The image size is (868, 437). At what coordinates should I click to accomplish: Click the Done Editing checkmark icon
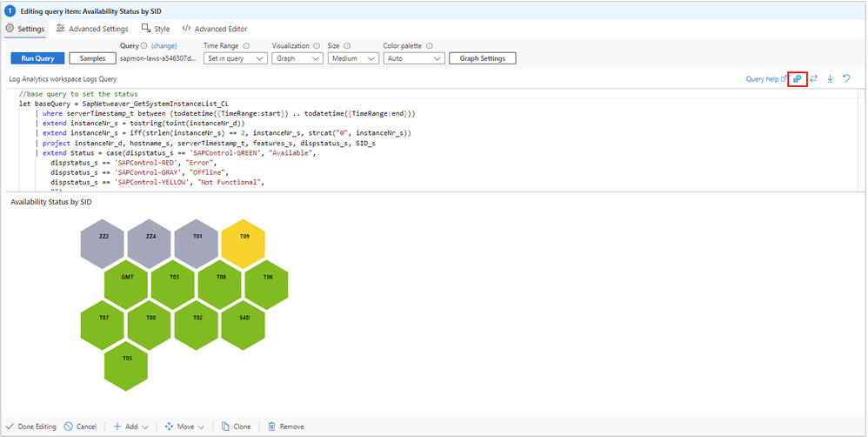pyautogui.click(x=10, y=427)
